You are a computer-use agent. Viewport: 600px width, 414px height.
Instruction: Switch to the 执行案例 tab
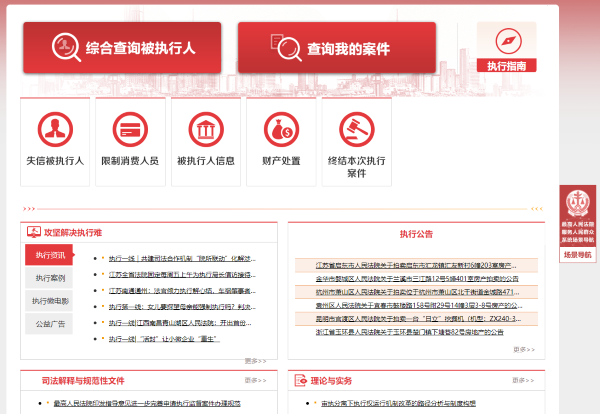click(49, 278)
